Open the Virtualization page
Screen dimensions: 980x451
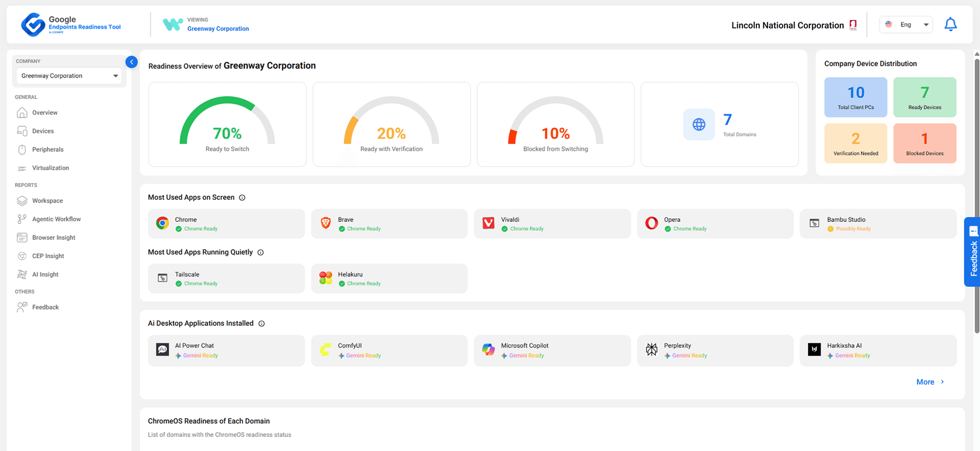tap(51, 168)
